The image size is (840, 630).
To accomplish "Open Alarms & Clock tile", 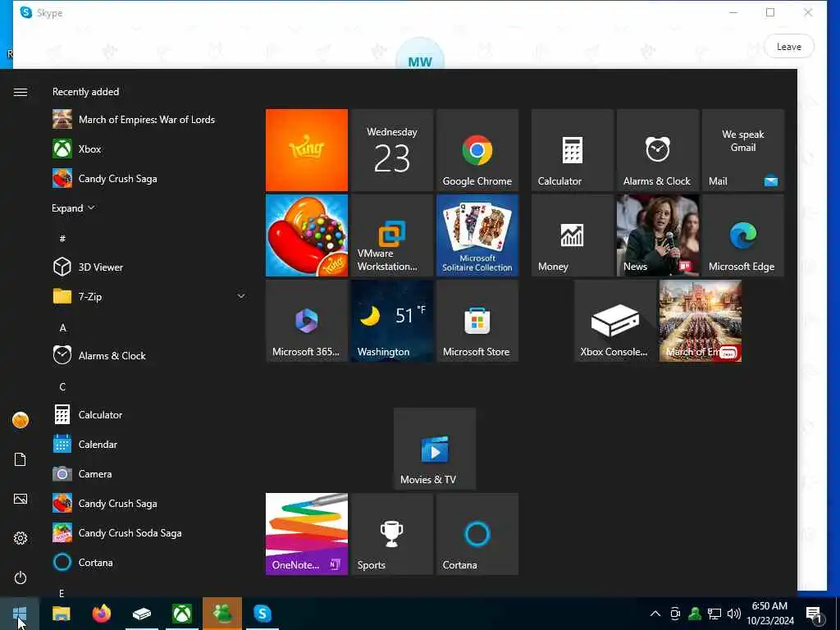I will [x=657, y=150].
